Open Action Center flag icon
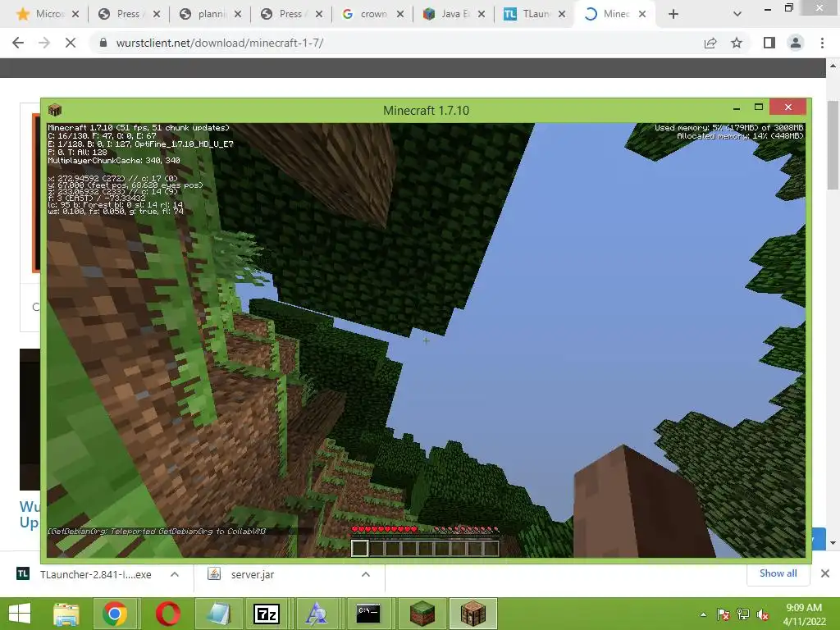The image size is (840, 630). pyautogui.click(x=723, y=614)
